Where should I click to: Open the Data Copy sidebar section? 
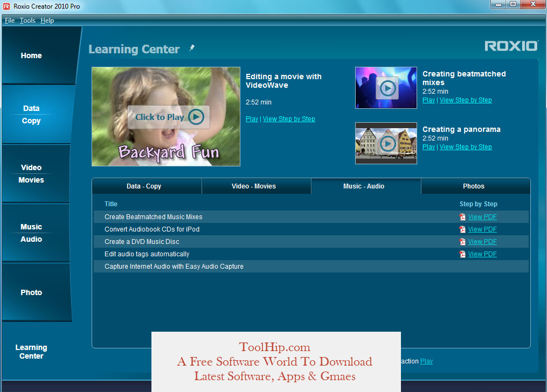pos(38,114)
